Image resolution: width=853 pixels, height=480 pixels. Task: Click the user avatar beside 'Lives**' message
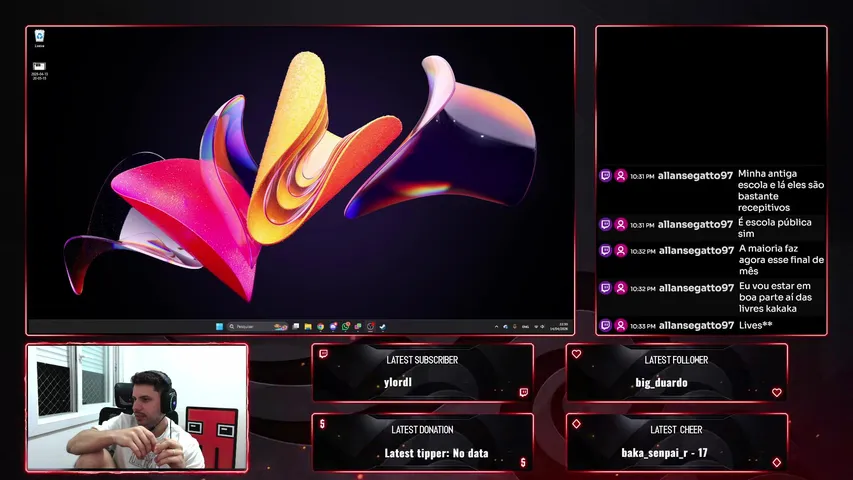point(620,325)
